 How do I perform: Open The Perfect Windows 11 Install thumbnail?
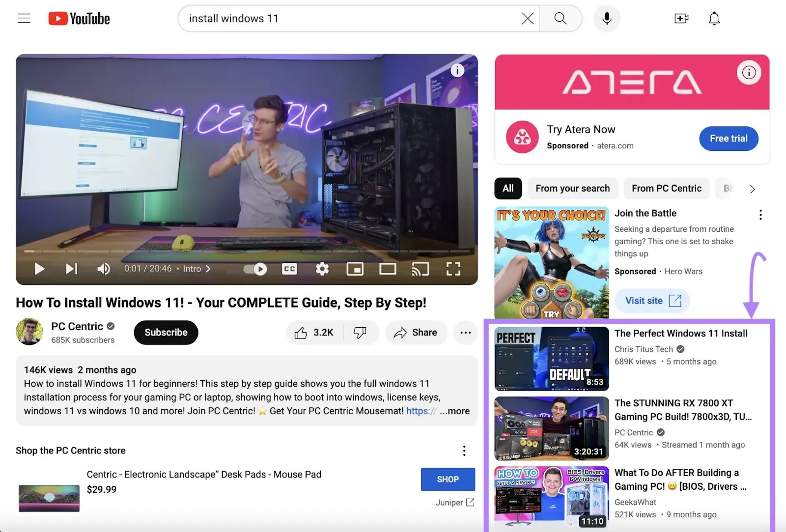click(x=552, y=359)
